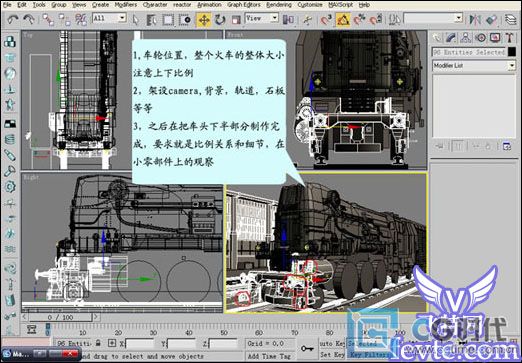The width and height of the screenshot is (522, 363).
Task: Open the Rendering menu
Action: [279, 5]
